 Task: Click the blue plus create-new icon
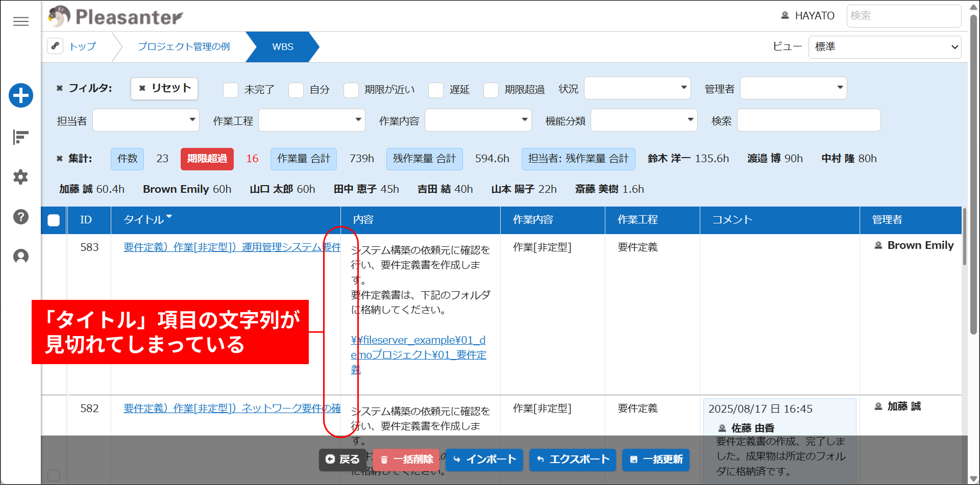[x=21, y=95]
